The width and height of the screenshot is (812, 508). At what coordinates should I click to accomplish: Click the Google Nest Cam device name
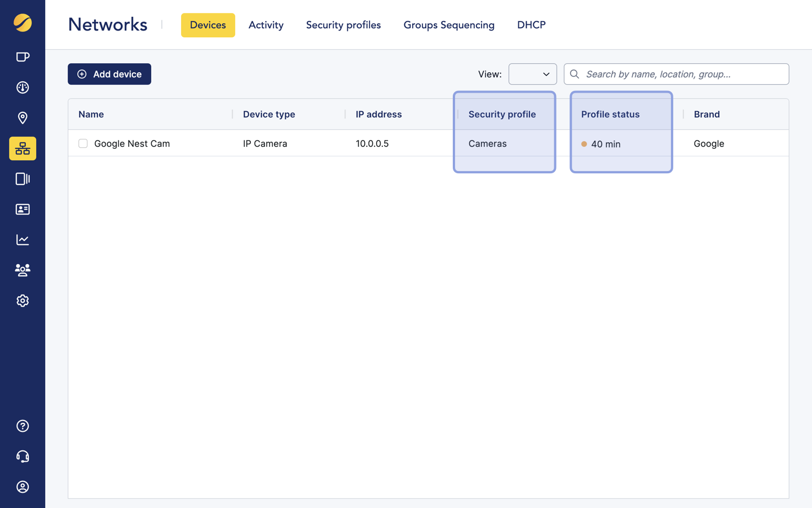point(132,144)
